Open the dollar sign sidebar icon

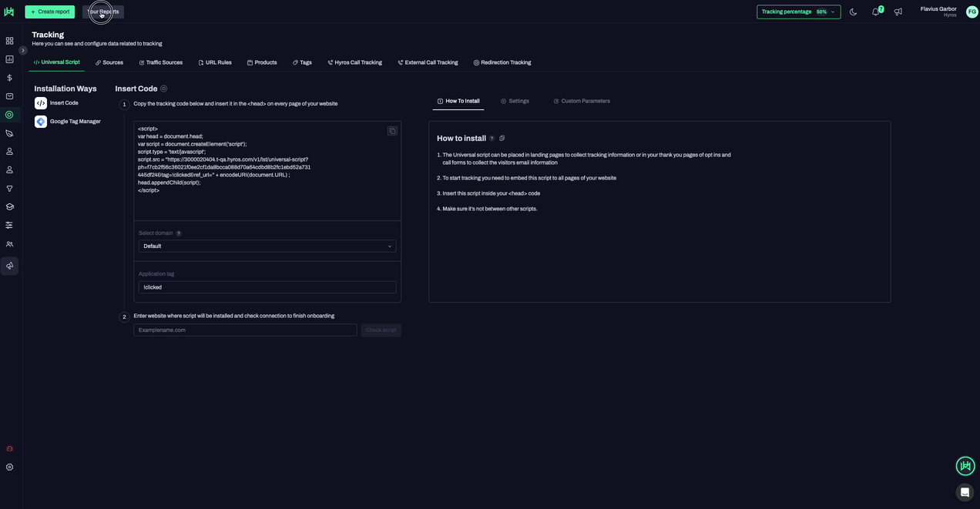coord(9,78)
